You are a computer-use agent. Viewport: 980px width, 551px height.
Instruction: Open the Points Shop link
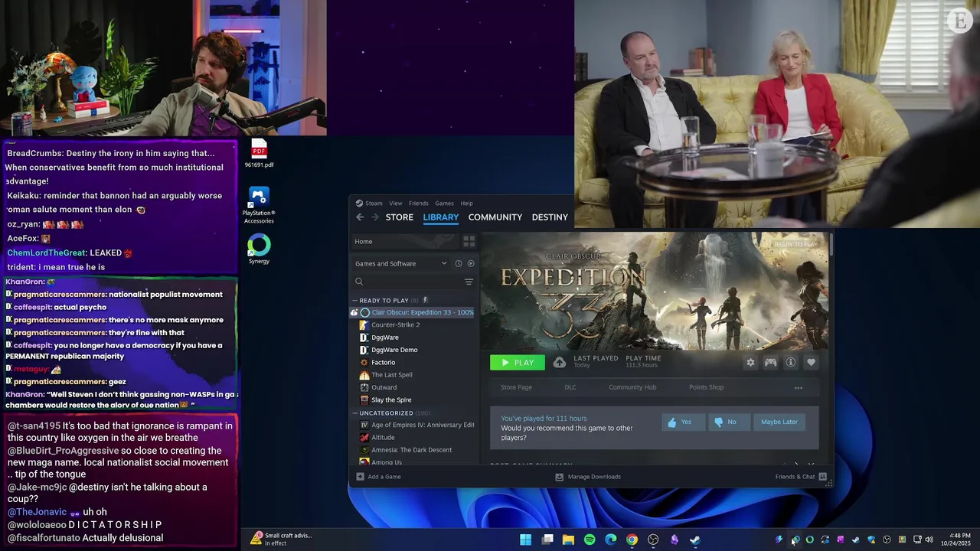[x=706, y=387]
